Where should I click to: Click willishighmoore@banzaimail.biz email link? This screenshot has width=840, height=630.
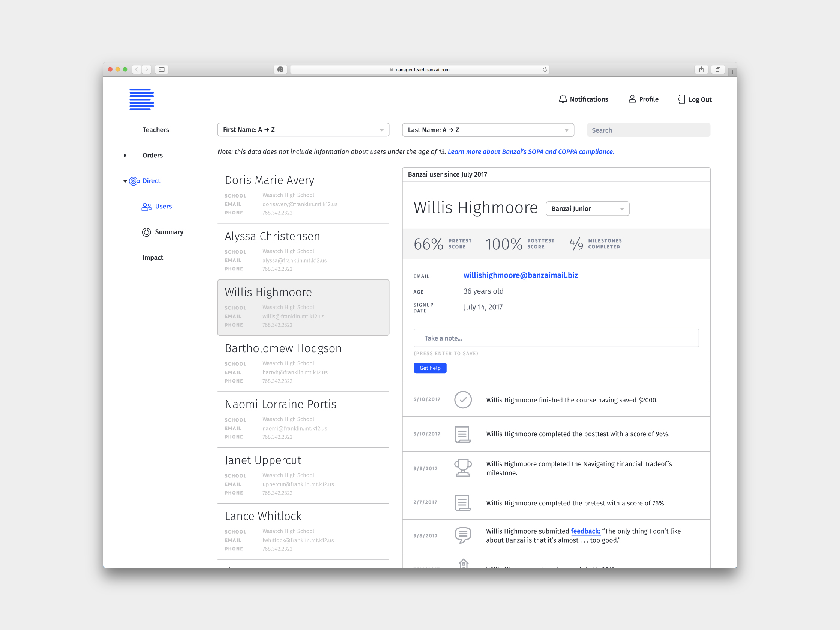520,275
